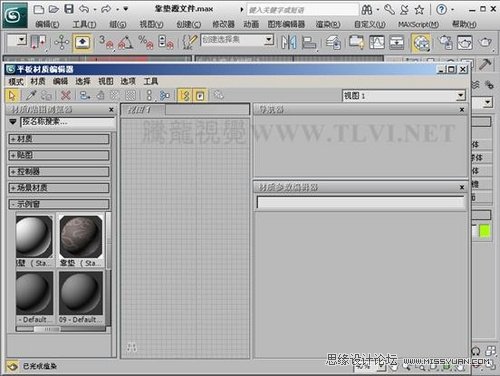Toggle 3D Snaps in main toolbar
Image resolution: width=500 pixels, height=376 pixels.
[106, 42]
